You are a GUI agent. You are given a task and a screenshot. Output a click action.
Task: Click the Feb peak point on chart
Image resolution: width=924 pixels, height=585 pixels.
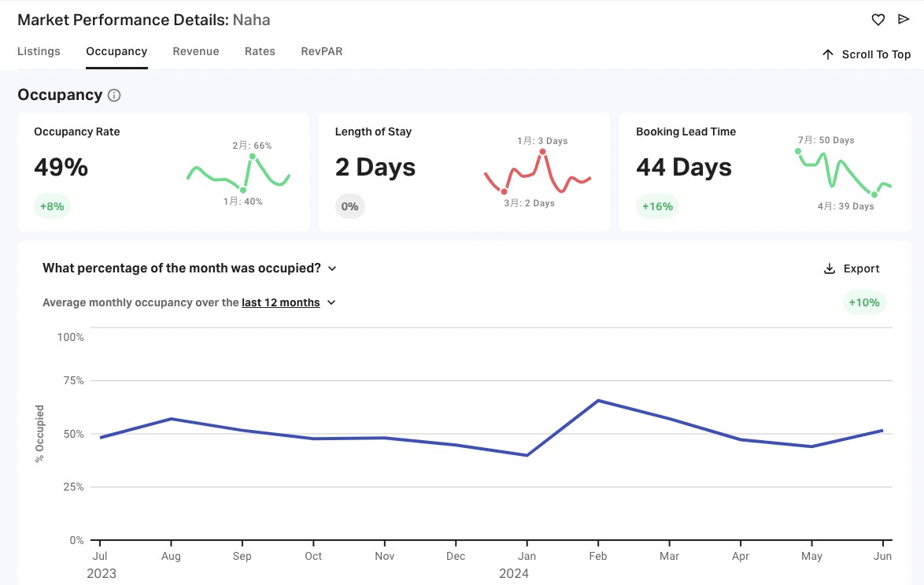[598, 401]
